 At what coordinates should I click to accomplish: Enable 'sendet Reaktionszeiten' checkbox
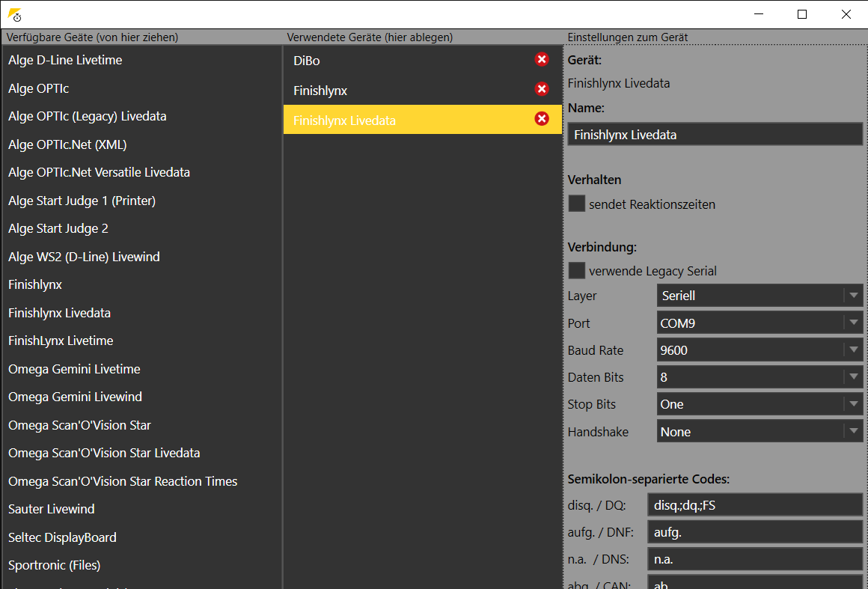click(577, 204)
